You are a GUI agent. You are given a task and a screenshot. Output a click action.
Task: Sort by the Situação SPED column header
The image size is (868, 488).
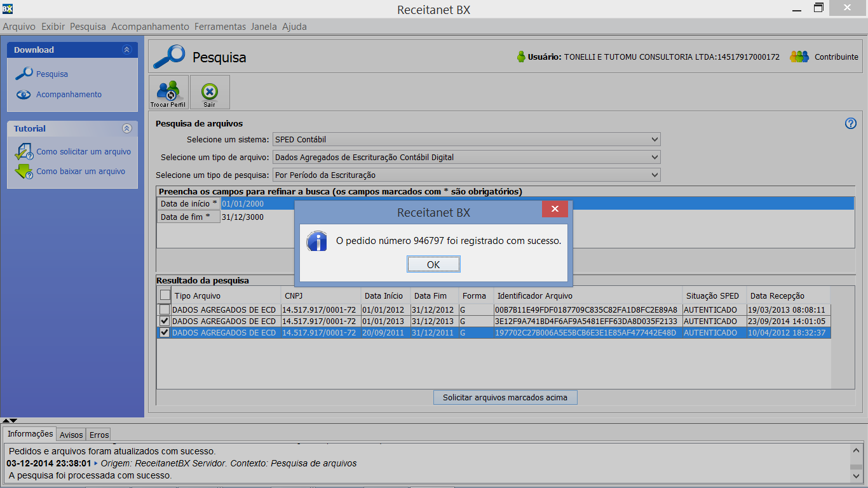pos(714,295)
